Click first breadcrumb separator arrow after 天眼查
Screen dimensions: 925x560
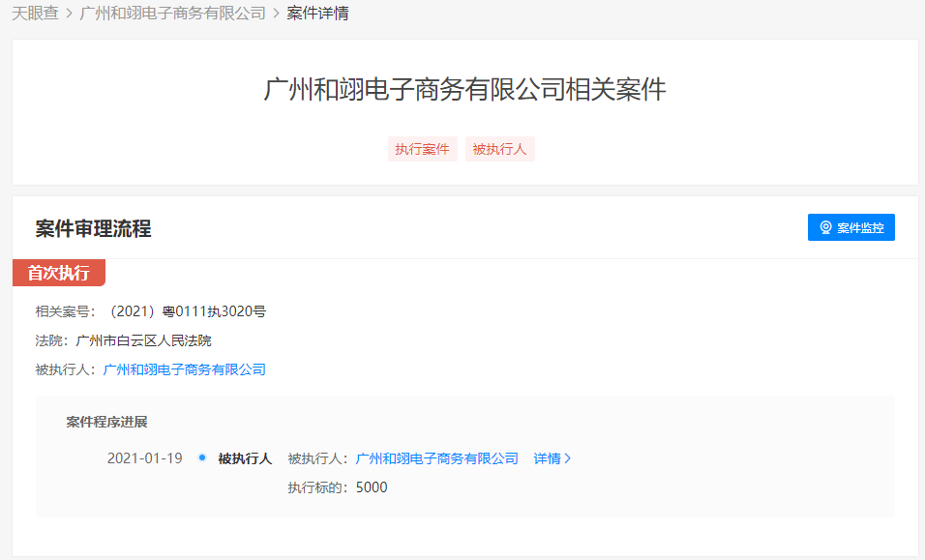[x=69, y=13]
